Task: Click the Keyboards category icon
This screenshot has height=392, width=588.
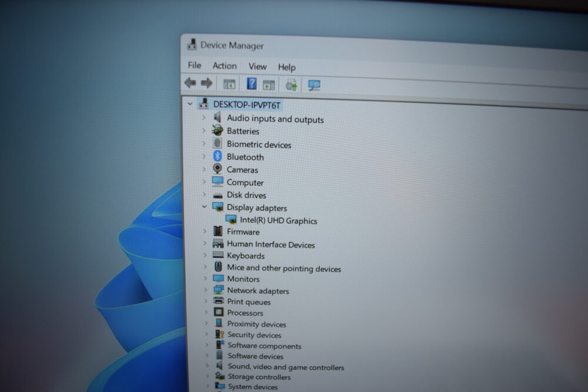Action: point(218,255)
